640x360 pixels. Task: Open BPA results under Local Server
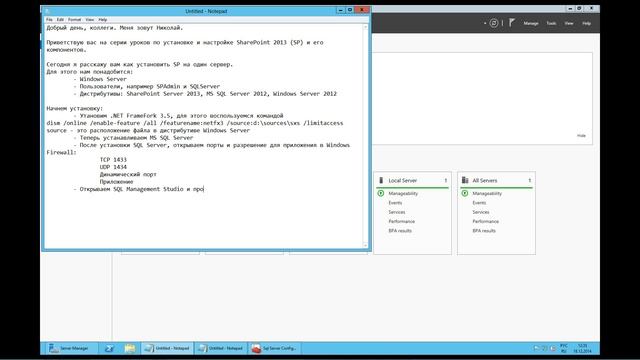tap(400, 231)
